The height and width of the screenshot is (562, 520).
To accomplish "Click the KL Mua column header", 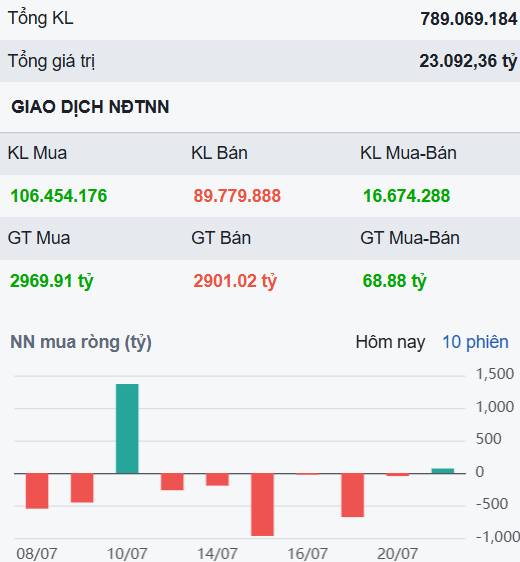I will point(37,153).
